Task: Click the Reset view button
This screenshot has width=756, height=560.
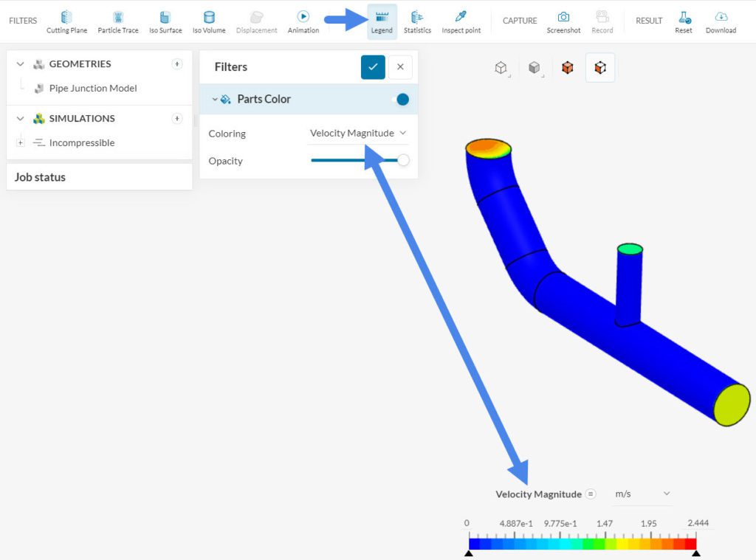Action: pos(683,20)
